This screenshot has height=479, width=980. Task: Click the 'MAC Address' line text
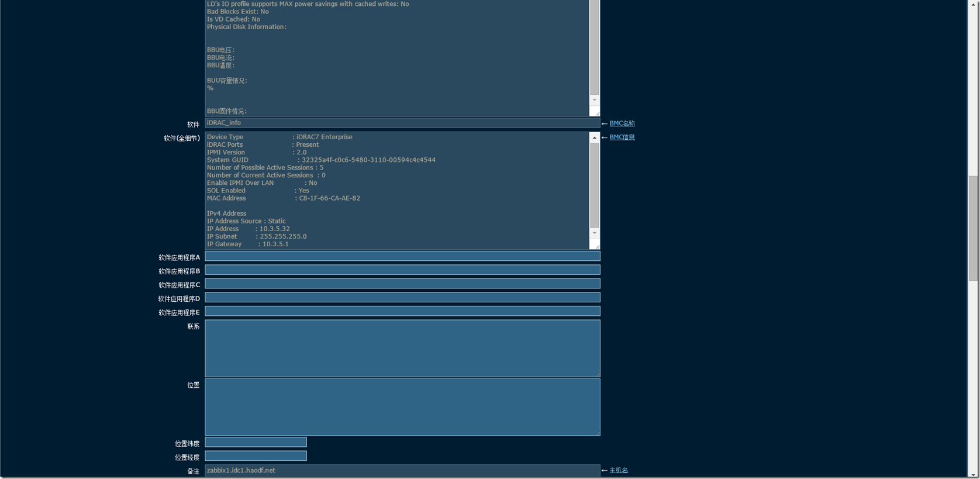[284, 198]
